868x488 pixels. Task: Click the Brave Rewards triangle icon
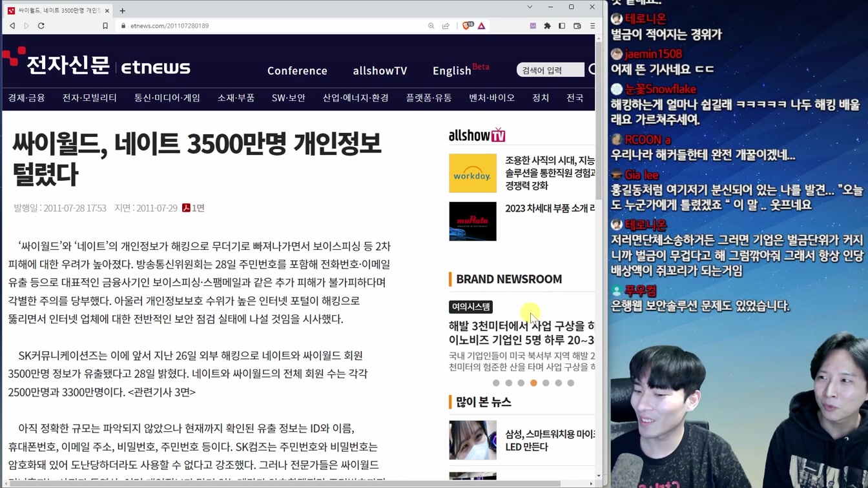[481, 26]
